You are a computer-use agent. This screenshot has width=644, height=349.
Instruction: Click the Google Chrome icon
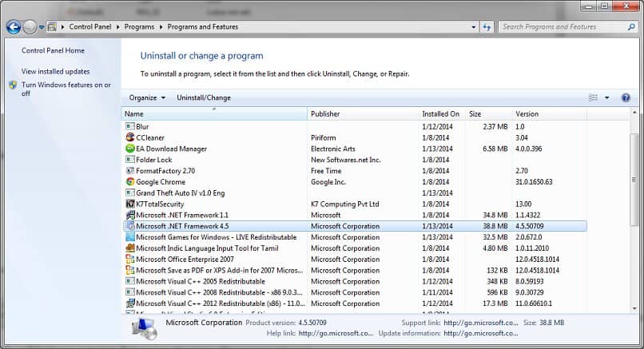130,182
